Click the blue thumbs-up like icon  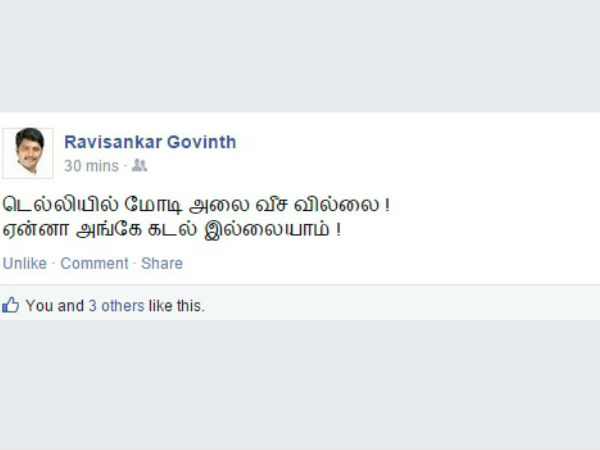(10, 305)
